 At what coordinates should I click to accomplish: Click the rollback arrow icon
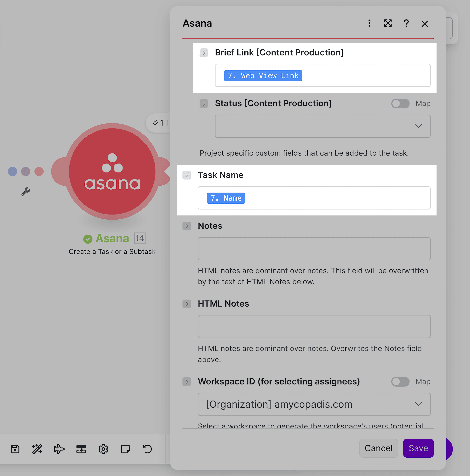pos(147,449)
